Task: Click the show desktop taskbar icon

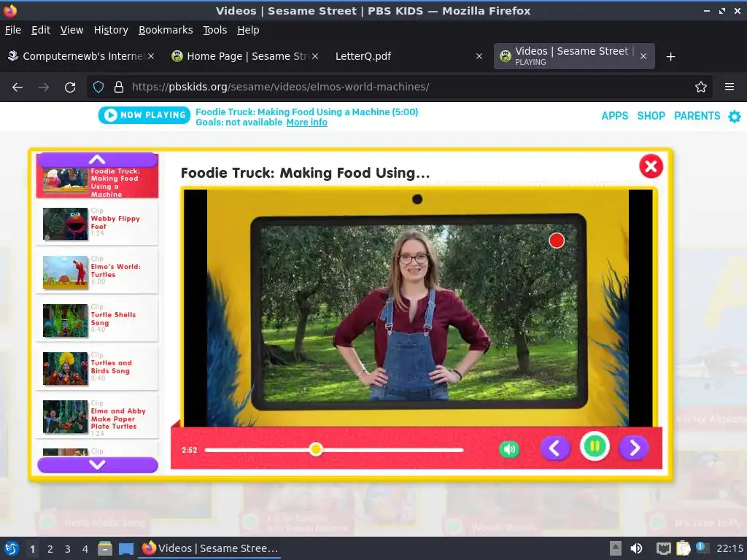Action: pyautogui.click(x=126, y=549)
